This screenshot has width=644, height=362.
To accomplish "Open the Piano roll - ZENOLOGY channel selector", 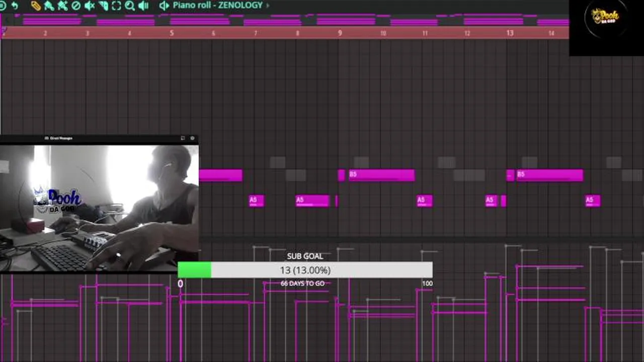I will point(217,5).
